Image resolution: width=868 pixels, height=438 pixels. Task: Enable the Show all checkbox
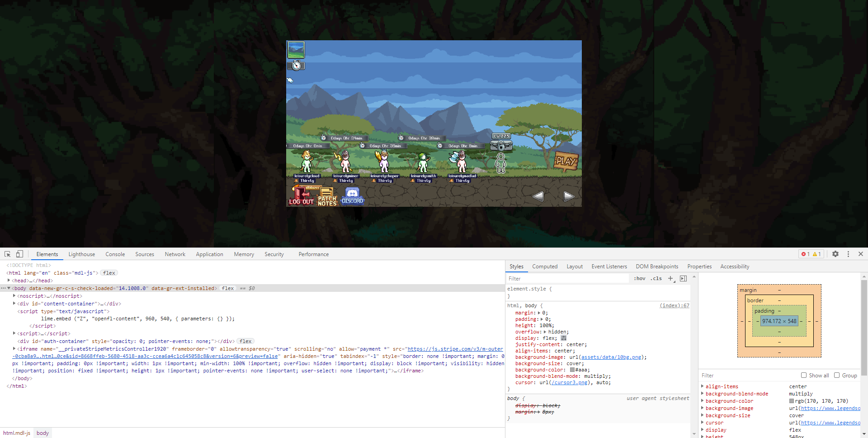[x=804, y=375]
